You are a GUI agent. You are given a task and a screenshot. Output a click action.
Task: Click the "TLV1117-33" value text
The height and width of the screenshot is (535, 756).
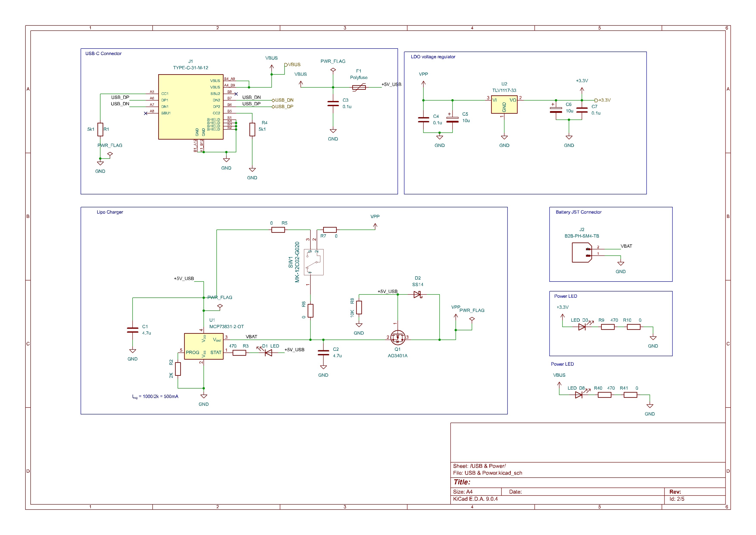[504, 91]
